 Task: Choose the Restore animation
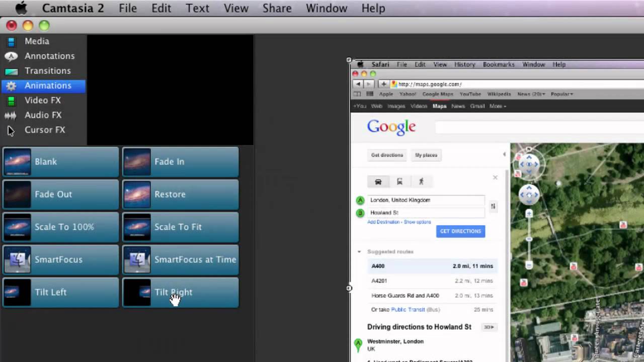coord(181,195)
